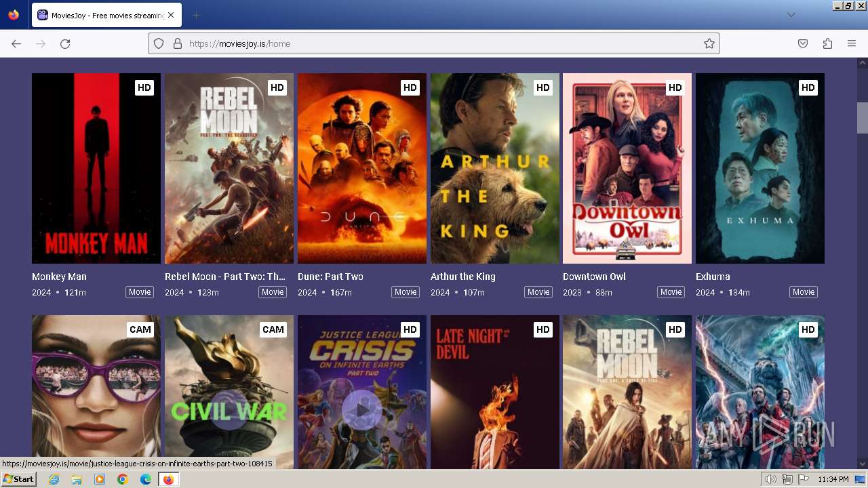Open the Exhuma poster

coord(760,168)
